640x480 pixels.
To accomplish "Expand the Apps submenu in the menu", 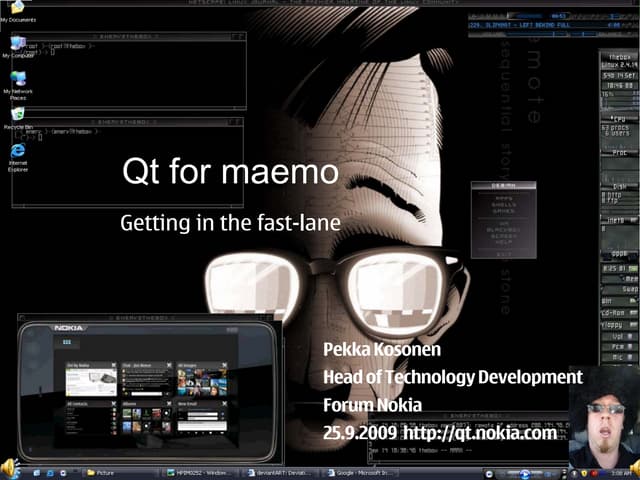I will pos(503,198).
